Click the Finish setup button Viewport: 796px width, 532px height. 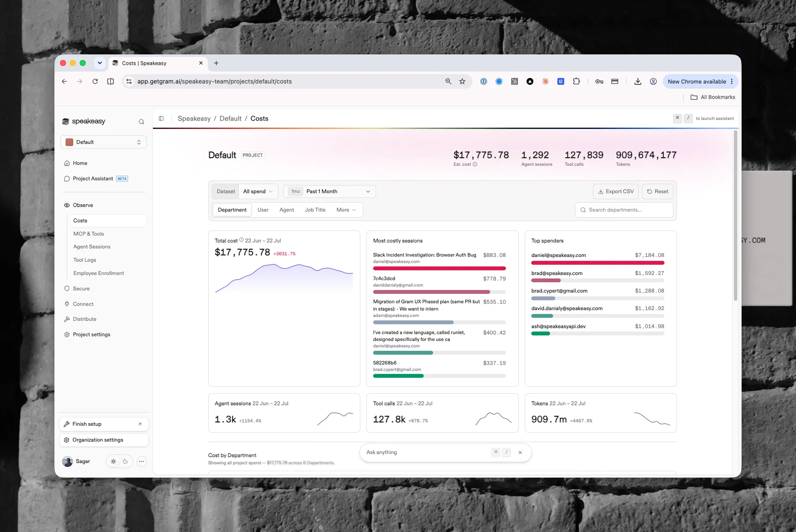pyautogui.click(x=104, y=424)
